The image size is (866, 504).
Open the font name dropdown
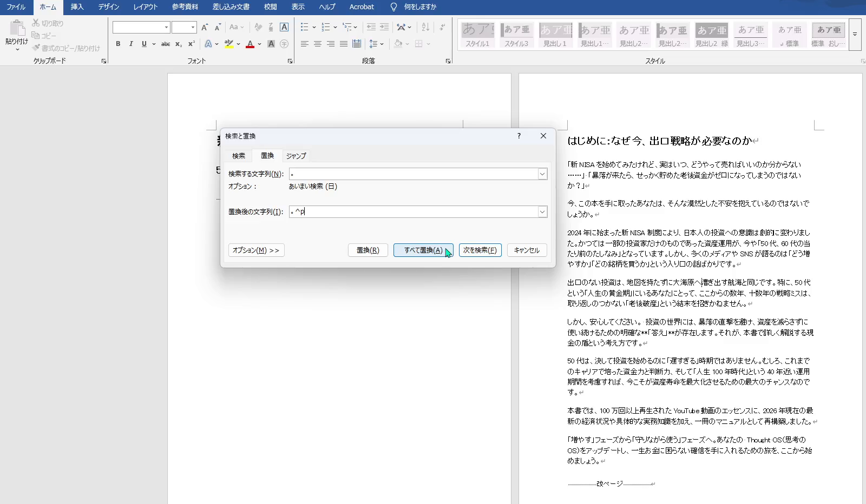tap(166, 27)
